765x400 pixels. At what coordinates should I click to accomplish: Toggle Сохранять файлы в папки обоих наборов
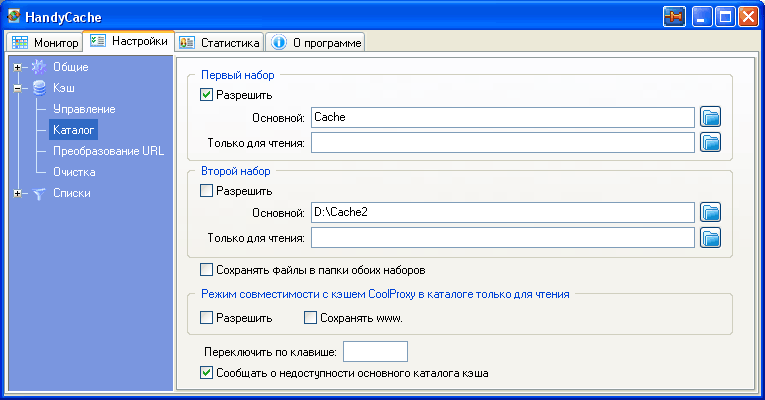[207, 270]
